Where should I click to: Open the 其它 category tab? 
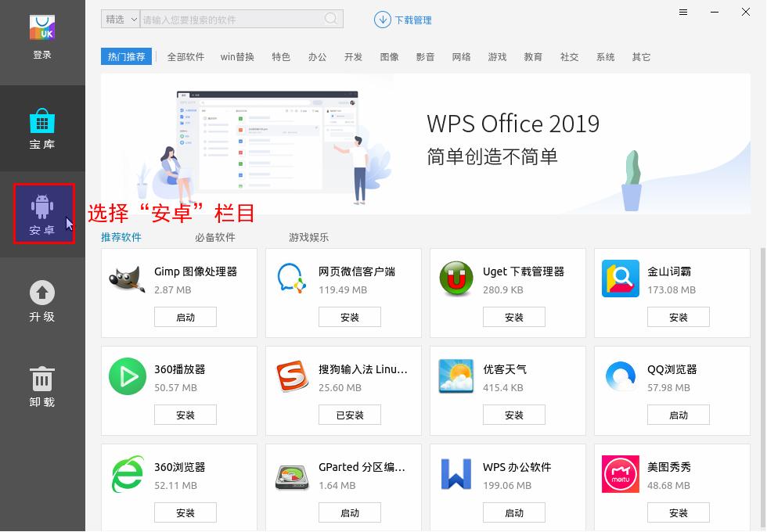coord(641,57)
